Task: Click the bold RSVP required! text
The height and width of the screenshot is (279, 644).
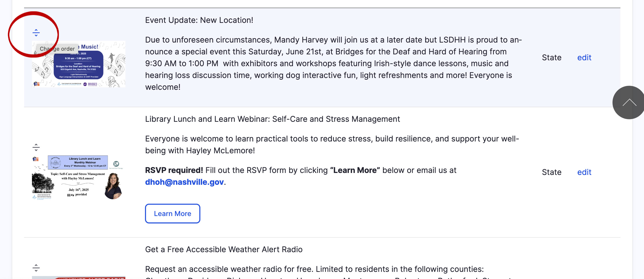Action: 174,170
